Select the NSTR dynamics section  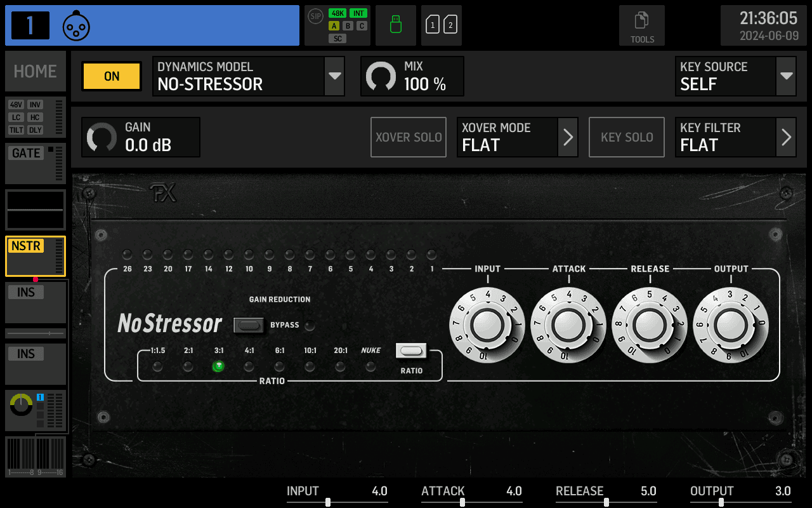click(x=36, y=256)
